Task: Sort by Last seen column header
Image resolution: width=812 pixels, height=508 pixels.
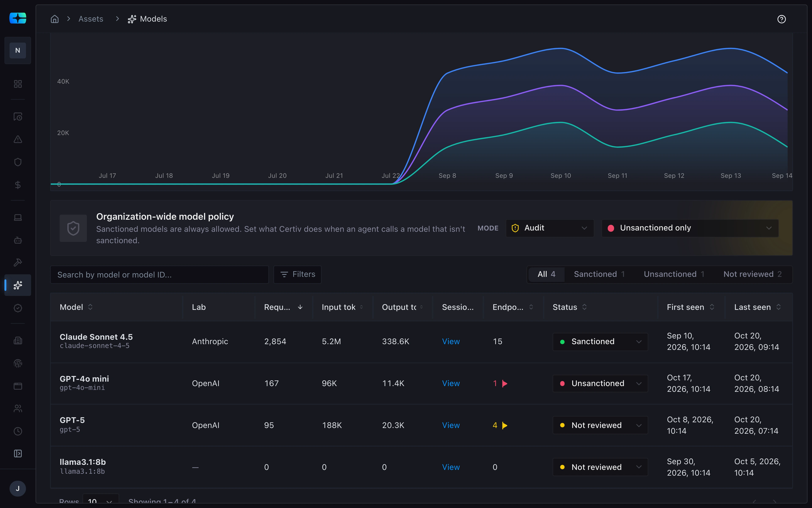Action: (x=758, y=307)
